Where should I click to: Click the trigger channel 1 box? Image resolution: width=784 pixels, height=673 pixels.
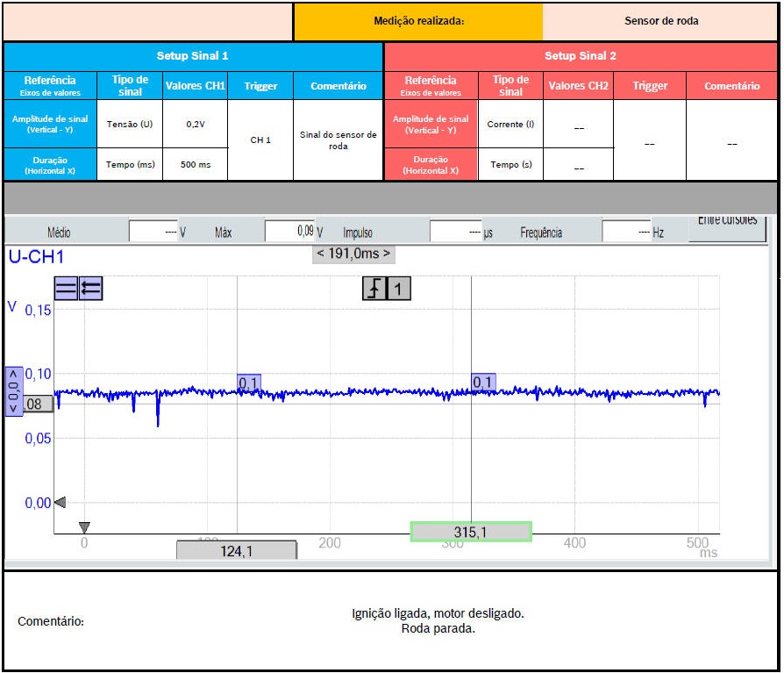point(398,288)
